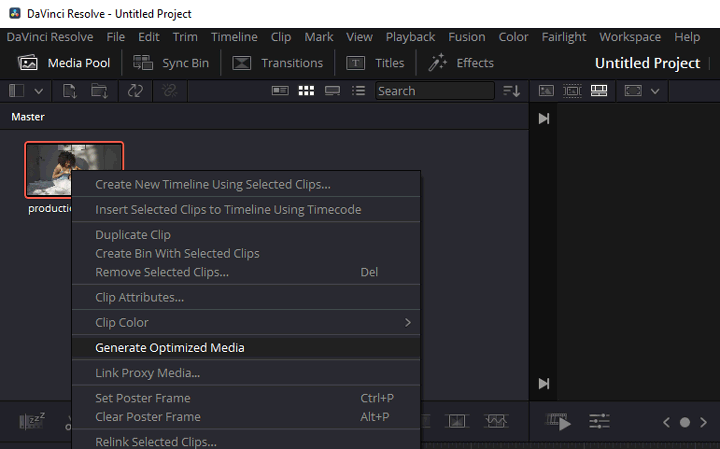This screenshot has height=449, width=720.
Task: Open the Titles panel
Action: point(375,63)
